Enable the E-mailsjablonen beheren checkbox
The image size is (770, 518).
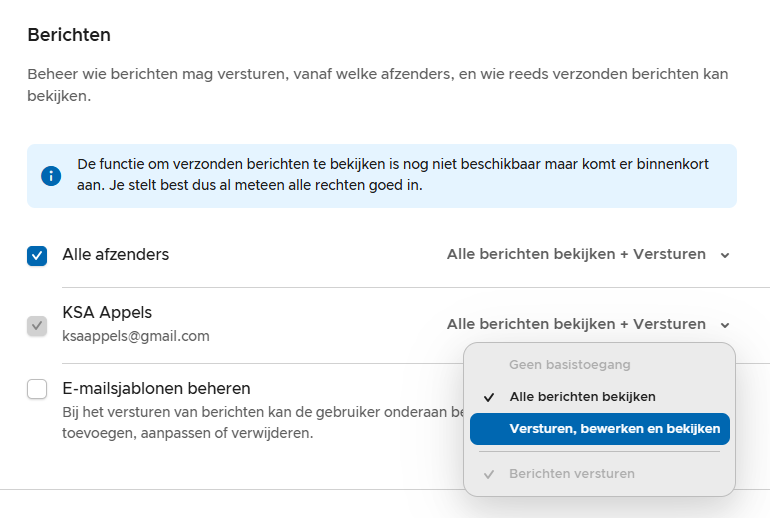(x=37, y=389)
